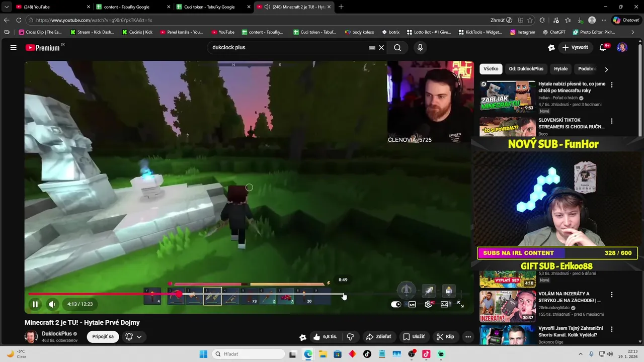
Task: Open the on-screen keyboard icon in search
Action: pos(372,48)
